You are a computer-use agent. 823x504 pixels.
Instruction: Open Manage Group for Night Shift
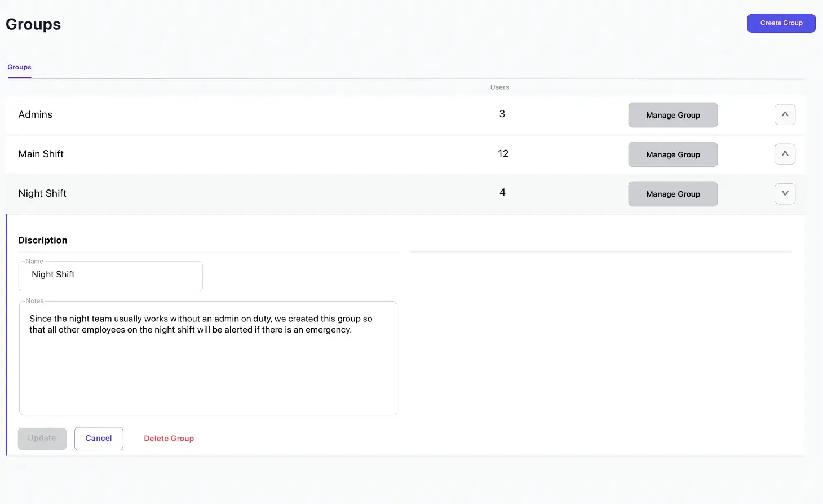[672, 194]
